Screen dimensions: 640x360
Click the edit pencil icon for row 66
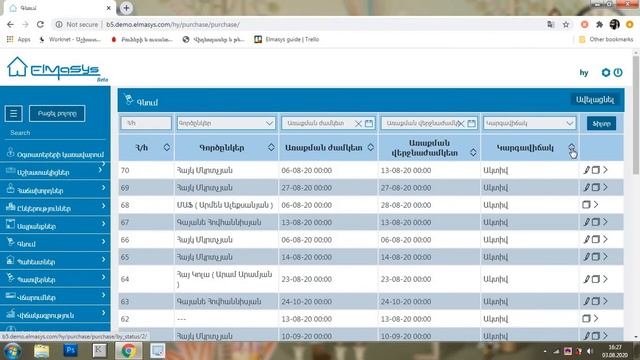(x=587, y=240)
